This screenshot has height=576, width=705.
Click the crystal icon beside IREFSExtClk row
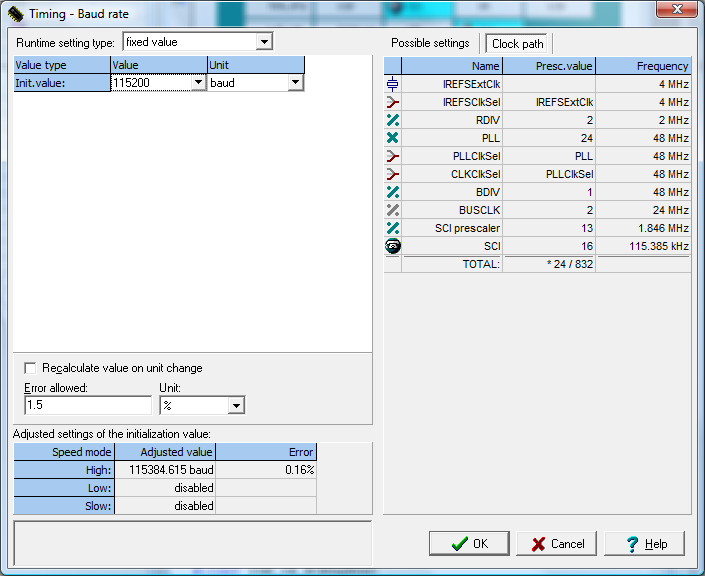392,84
